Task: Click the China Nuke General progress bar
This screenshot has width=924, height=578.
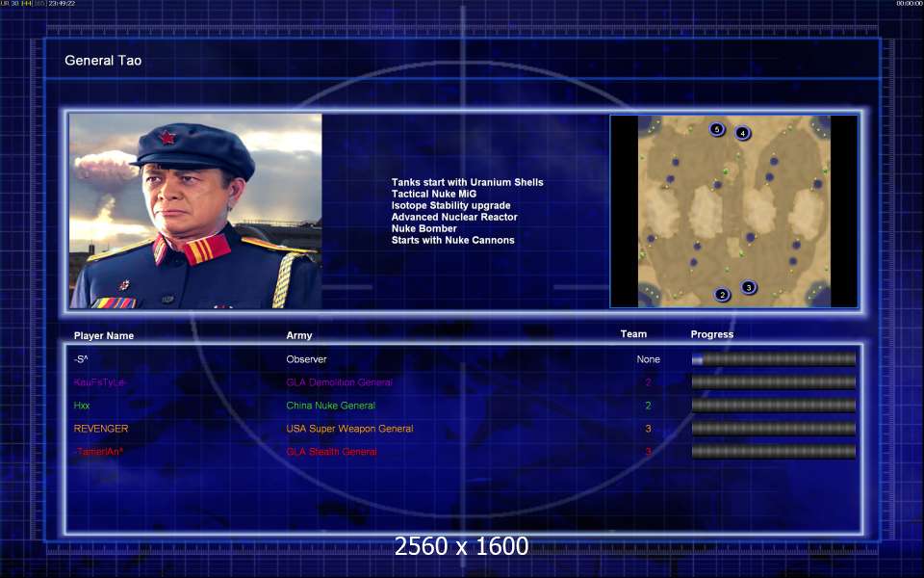Action: point(774,406)
